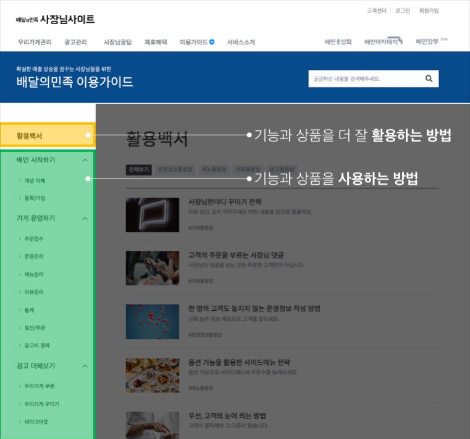This screenshot has height=439, width=470.
Task: Open the 사장님사이트 logo home link
Action: [55, 19]
